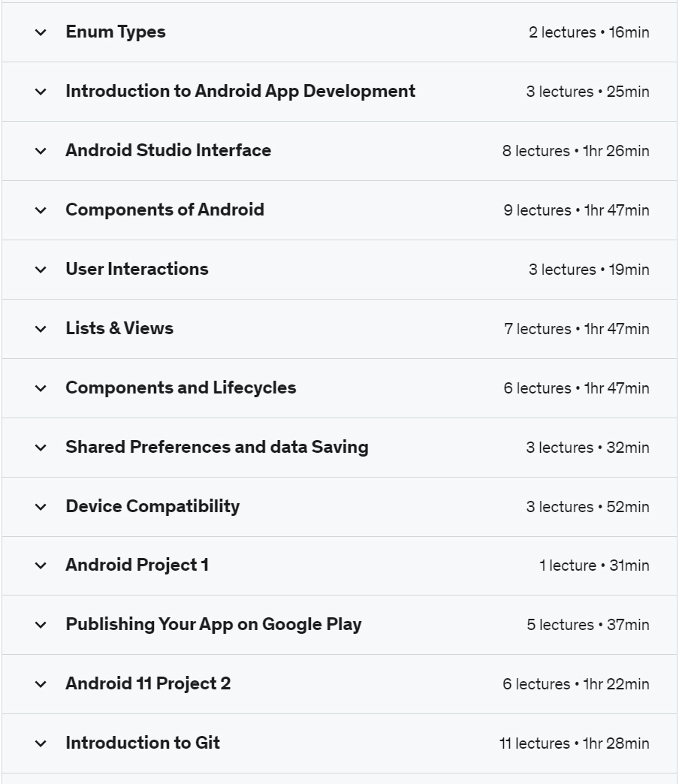Image resolution: width=679 pixels, height=784 pixels.
Task: Click the Enum Types section heading
Action: 116,32
